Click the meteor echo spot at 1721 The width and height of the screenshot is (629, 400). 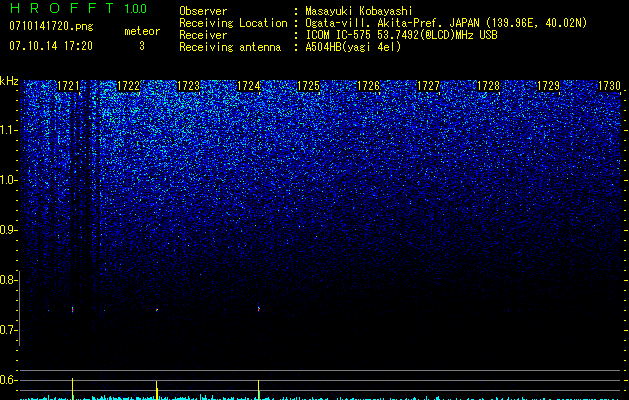click(73, 309)
